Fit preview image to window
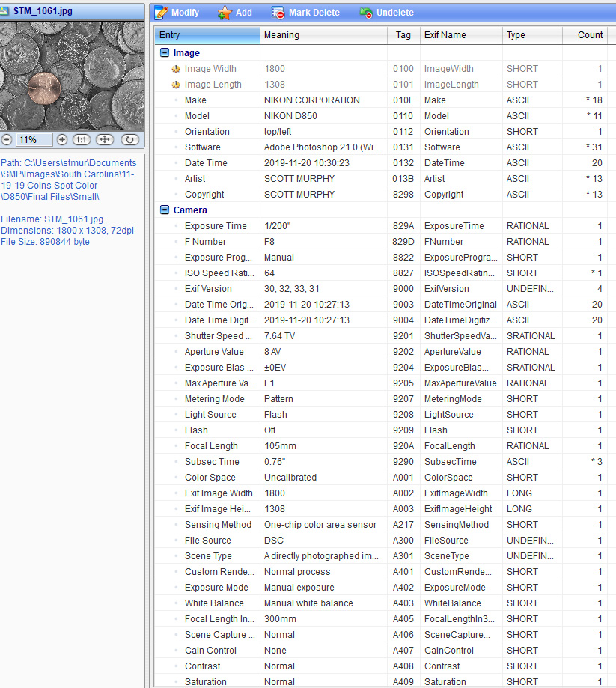 click(x=106, y=140)
